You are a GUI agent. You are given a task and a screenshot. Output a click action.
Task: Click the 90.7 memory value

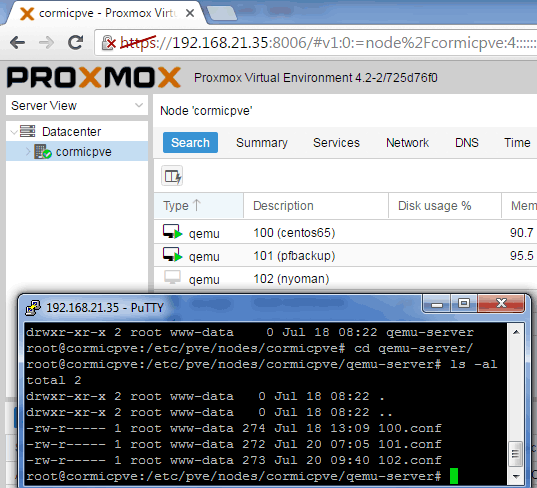tap(521, 233)
